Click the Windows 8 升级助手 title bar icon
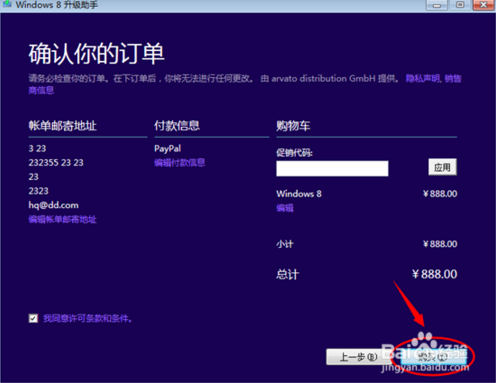Image resolution: width=496 pixels, height=383 pixels. (7, 3)
